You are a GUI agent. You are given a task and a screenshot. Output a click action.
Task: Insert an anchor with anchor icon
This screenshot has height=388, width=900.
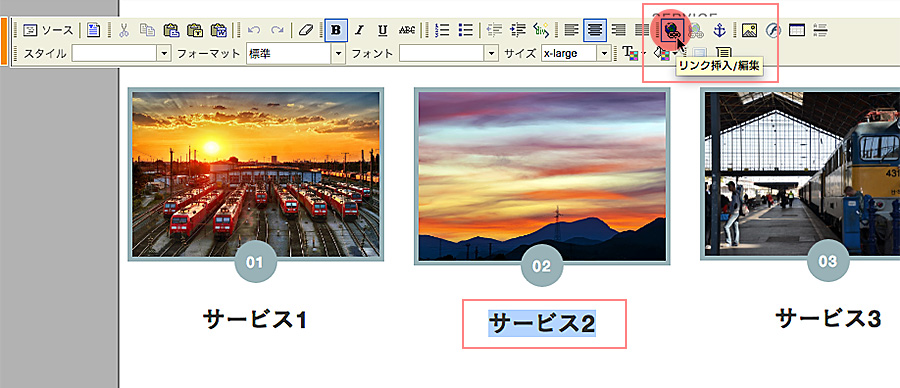pyautogui.click(x=719, y=30)
